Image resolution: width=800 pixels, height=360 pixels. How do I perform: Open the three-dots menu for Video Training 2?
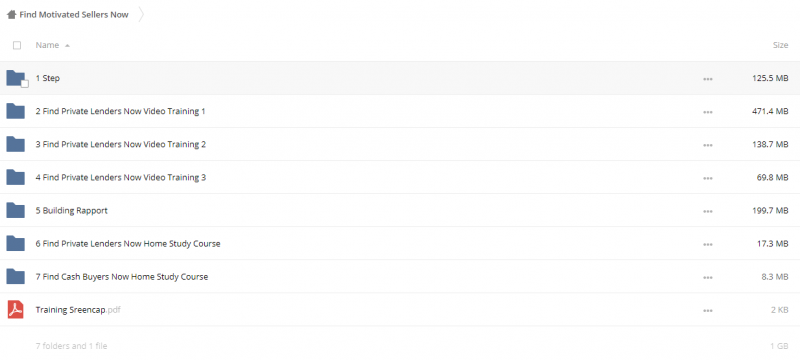click(x=707, y=145)
